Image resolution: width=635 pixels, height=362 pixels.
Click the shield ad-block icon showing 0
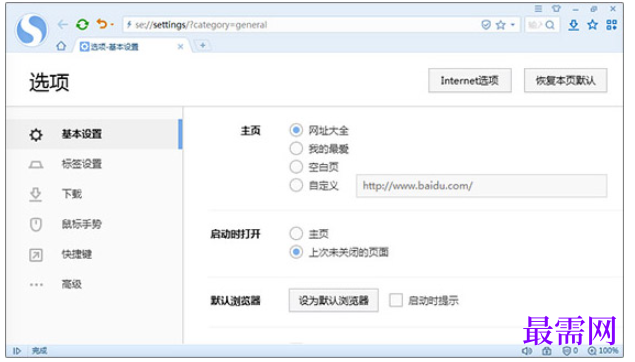569,351
